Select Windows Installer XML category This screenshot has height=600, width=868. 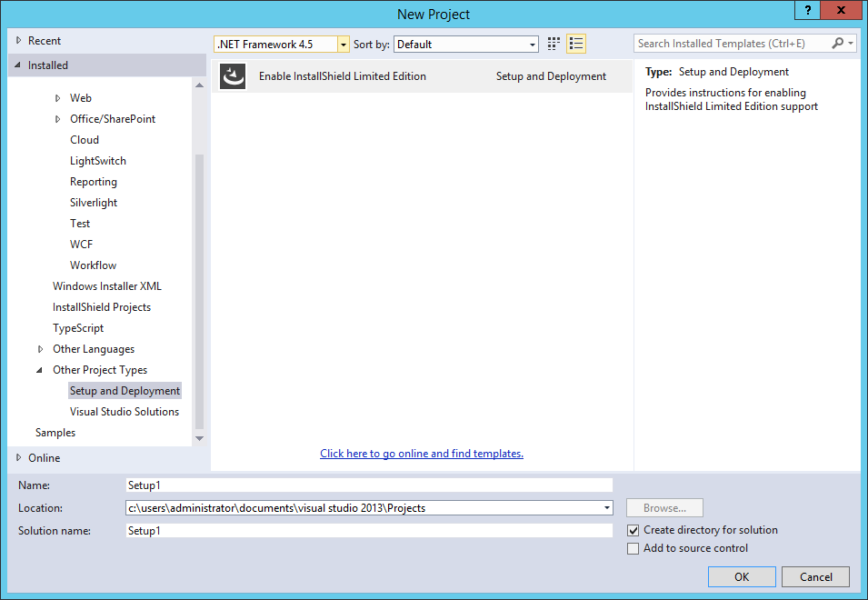(x=107, y=286)
